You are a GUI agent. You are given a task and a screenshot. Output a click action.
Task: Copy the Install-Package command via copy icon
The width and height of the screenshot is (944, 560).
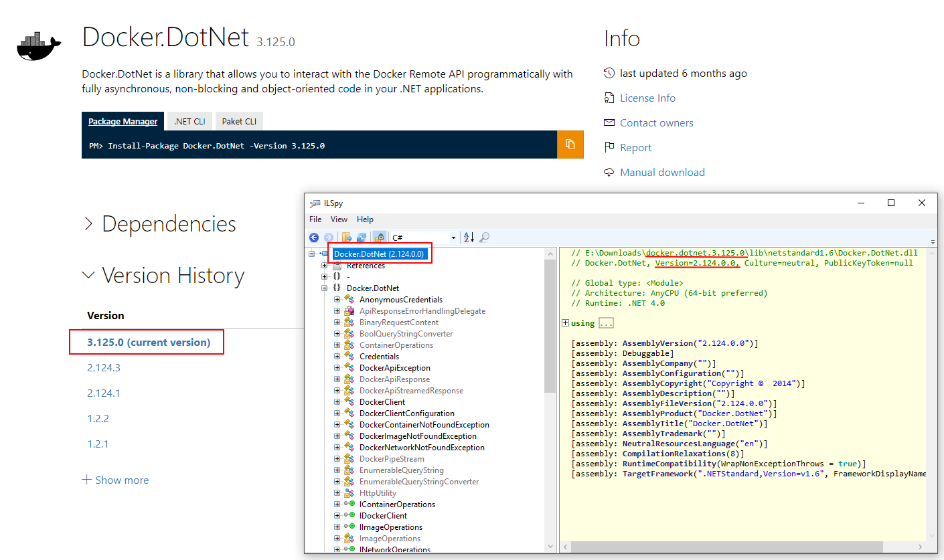pos(570,145)
